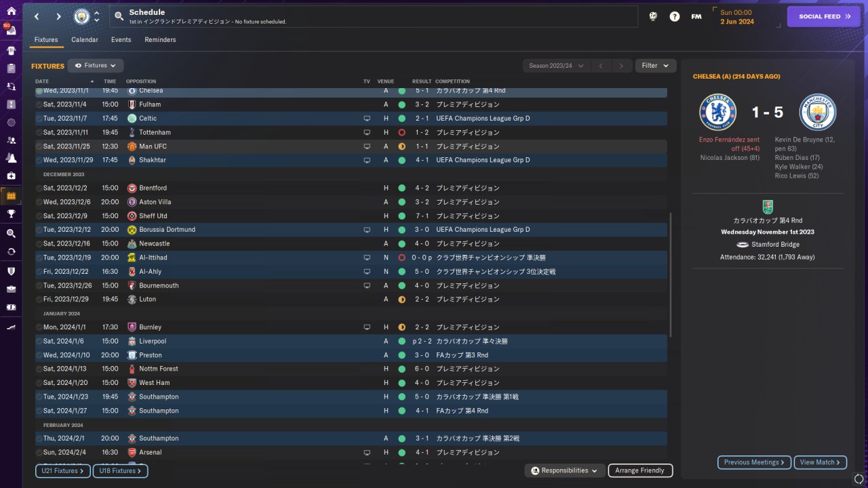This screenshot has width=868, height=488.
Task: Open the Medical Centre sidebar icon
Action: pos(11,176)
